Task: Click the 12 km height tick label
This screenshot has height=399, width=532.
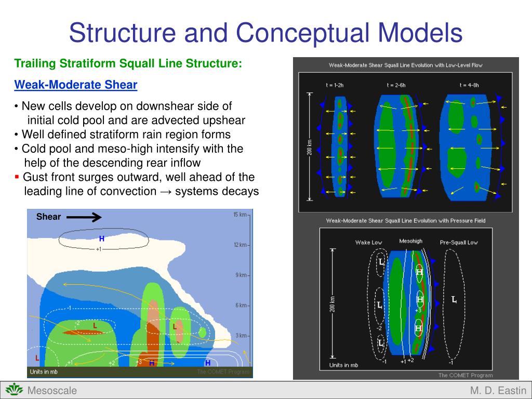Action: (240, 245)
